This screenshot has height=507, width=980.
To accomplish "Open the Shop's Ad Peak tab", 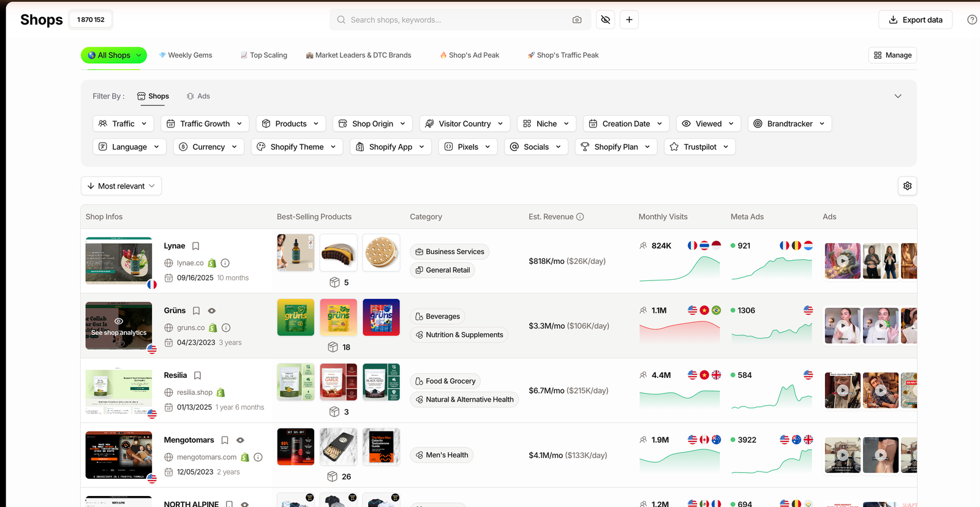I will (x=469, y=55).
